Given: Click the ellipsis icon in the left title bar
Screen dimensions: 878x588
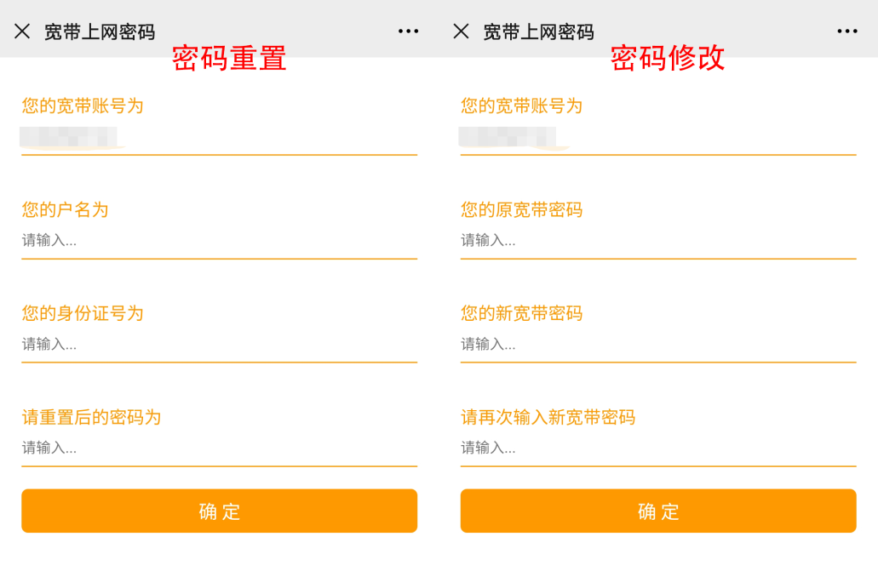Looking at the screenshot, I should tap(408, 31).
